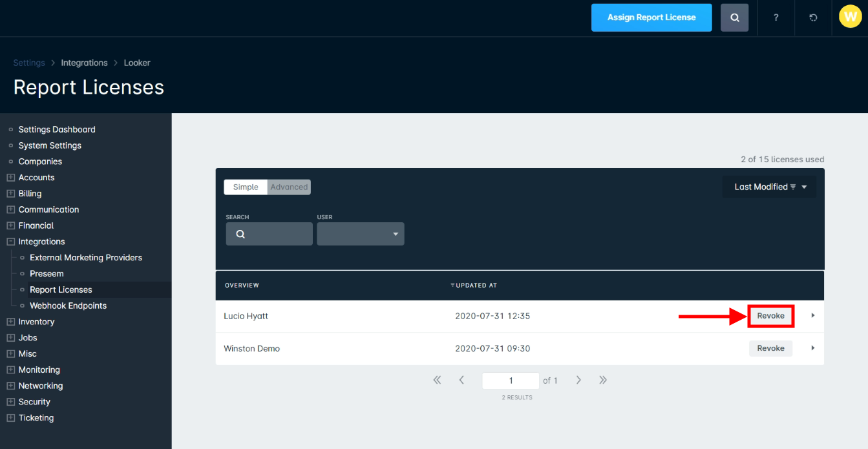Follow the Looker breadcrumb link
Viewport: 868px width, 449px height.
[x=137, y=63]
